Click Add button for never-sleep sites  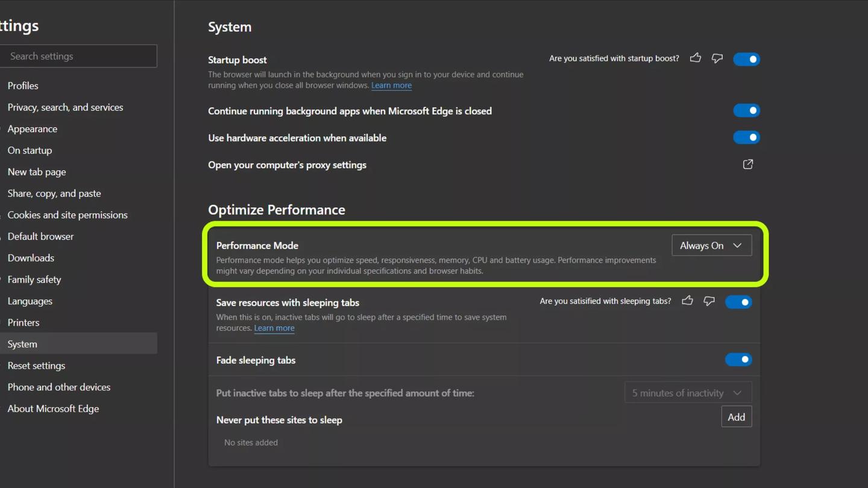[x=736, y=417]
